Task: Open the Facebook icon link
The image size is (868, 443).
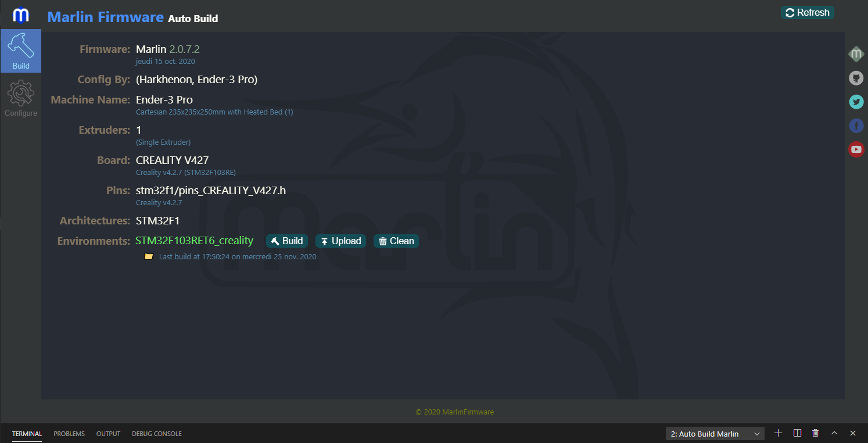Action: 856,126
